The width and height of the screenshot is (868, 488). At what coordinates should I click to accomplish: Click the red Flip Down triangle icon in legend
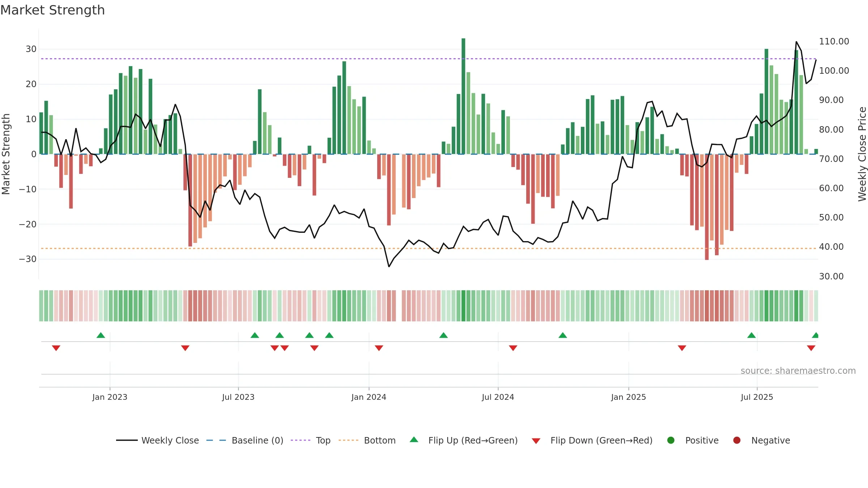536,441
